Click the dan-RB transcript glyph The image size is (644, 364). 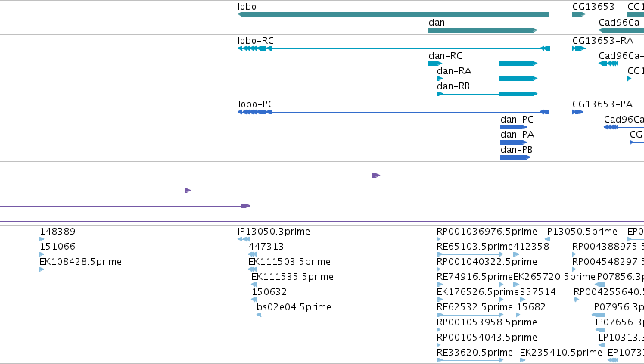(x=487, y=94)
